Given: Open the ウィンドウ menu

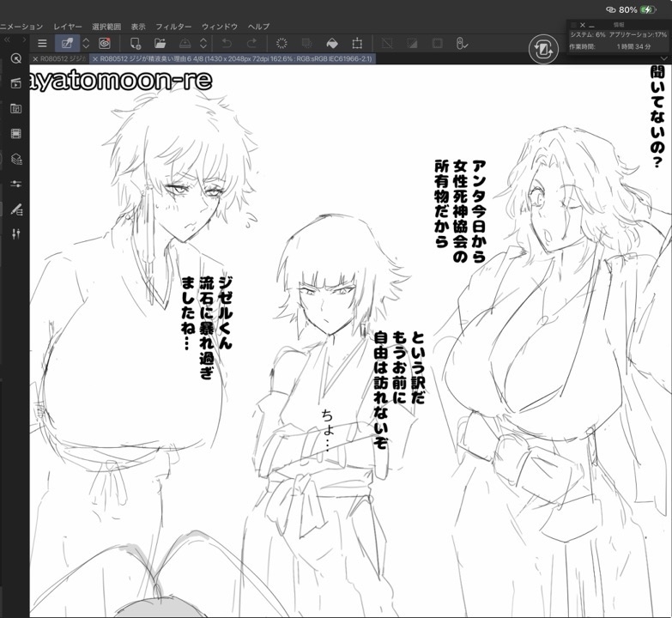Looking at the screenshot, I should pyautogui.click(x=220, y=27).
